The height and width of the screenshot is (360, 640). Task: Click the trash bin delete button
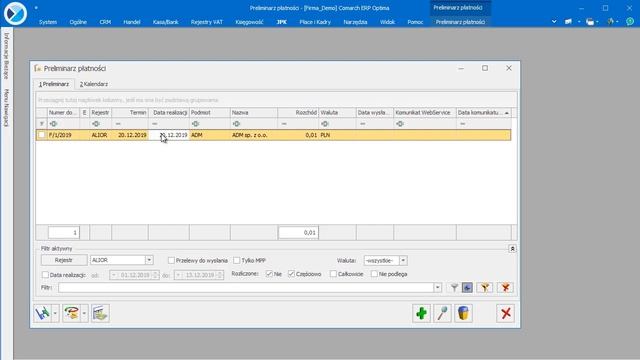(x=463, y=313)
